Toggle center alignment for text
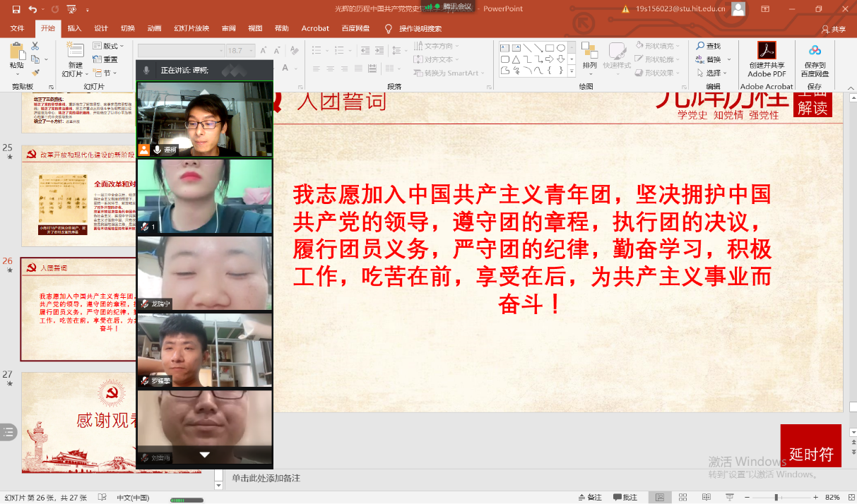Screen dimensions: 857x504 click(x=329, y=68)
